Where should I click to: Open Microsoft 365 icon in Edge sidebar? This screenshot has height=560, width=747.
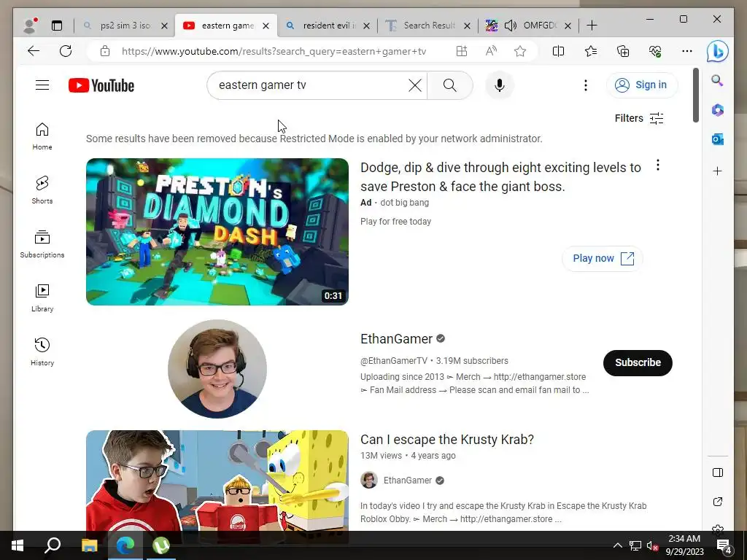pos(718,110)
